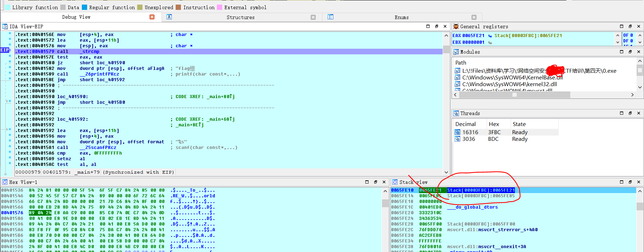Click the Regular function color swatch
This screenshot has width=644, height=252.
[85, 7]
